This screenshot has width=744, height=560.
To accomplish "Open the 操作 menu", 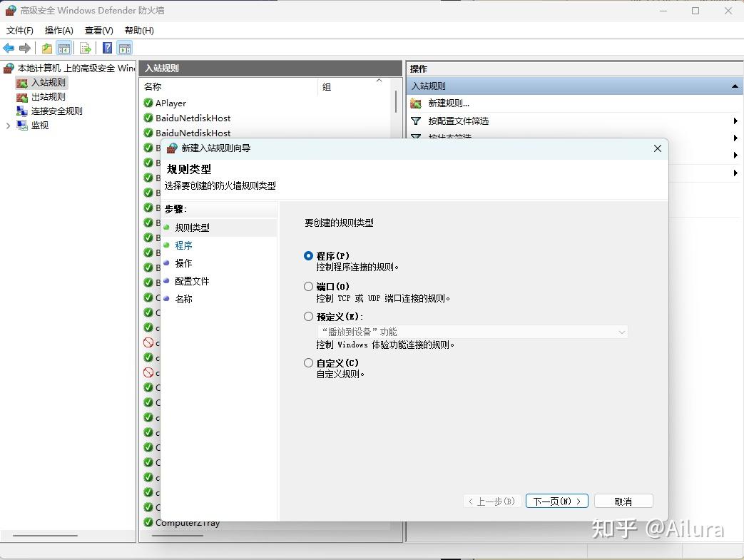I will [58, 31].
